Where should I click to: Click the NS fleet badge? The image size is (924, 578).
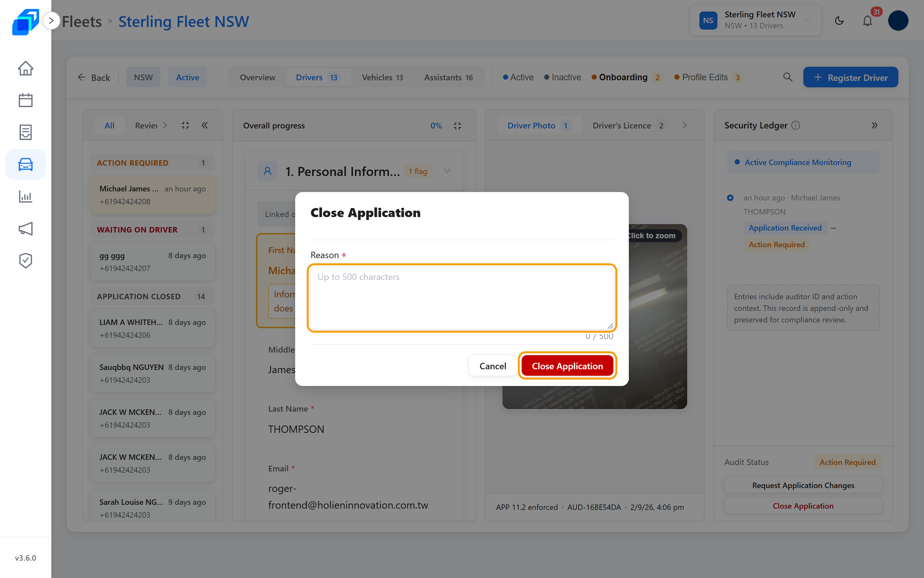pyautogui.click(x=708, y=21)
